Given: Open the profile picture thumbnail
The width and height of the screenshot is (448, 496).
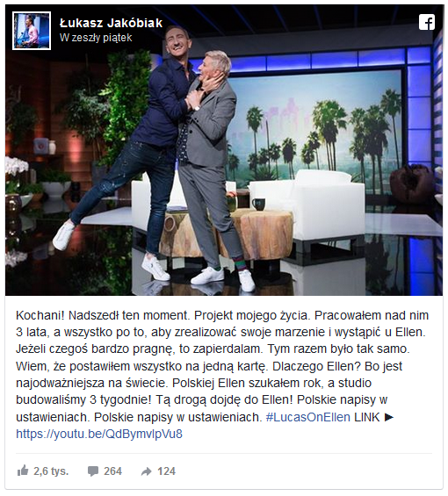Looking at the screenshot, I should [x=32, y=31].
